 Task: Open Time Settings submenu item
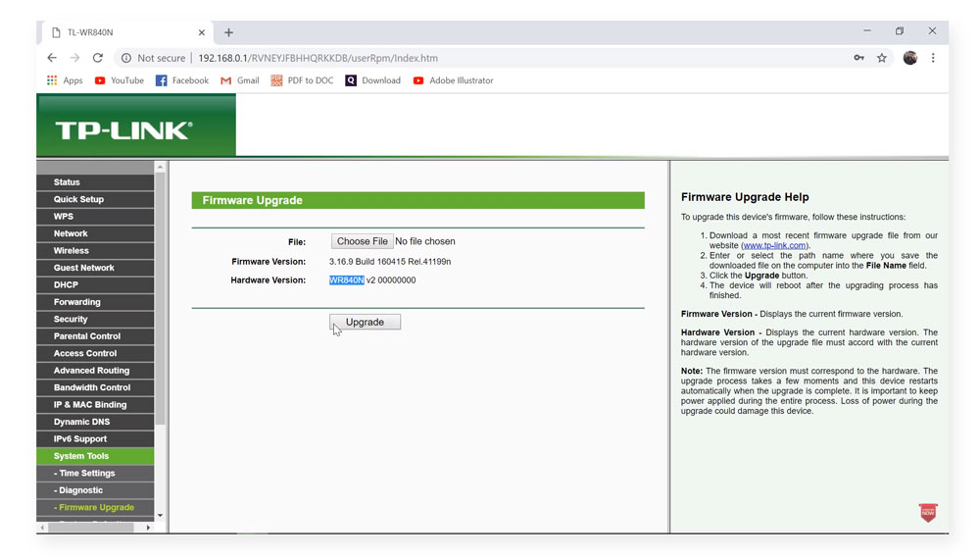pos(95,474)
